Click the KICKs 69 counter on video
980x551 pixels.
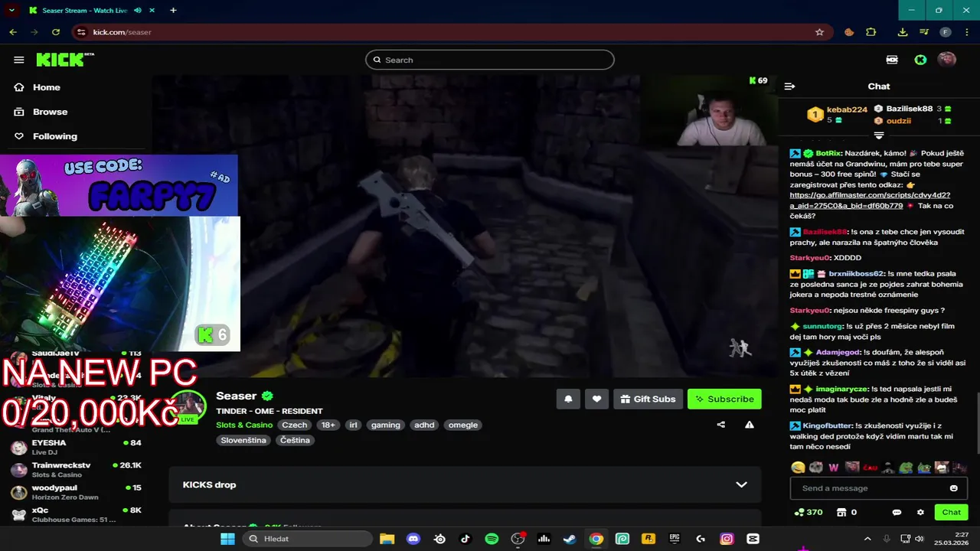pos(758,80)
